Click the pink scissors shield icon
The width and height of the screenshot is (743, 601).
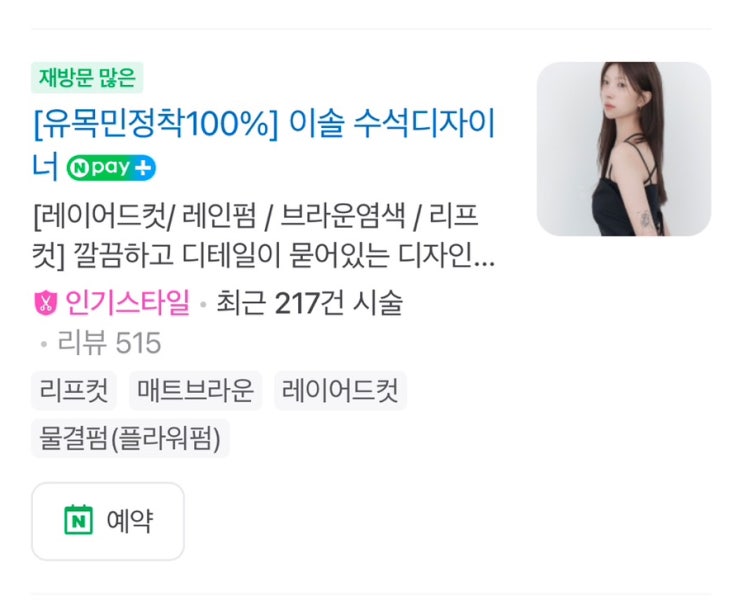pos(45,303)
